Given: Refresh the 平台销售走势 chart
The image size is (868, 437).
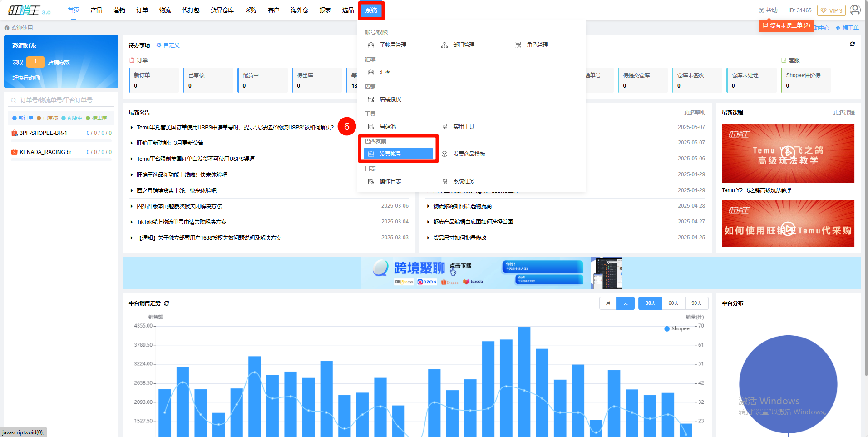Looking at the screenshot, I should tap(166, 303).
